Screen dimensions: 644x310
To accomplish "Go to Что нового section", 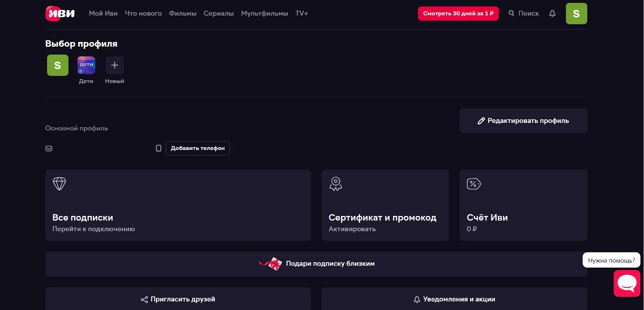I will (143, 13).
